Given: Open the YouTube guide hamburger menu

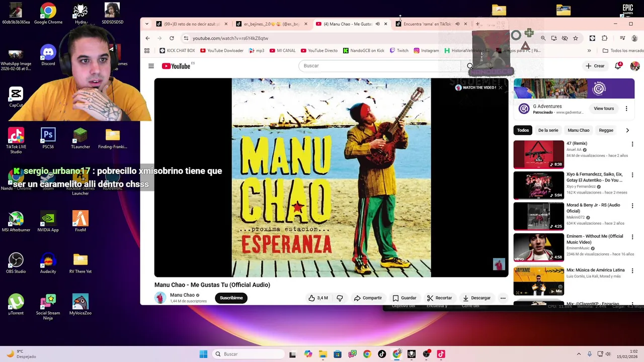Looking at the screenshot, I should 151,66.
